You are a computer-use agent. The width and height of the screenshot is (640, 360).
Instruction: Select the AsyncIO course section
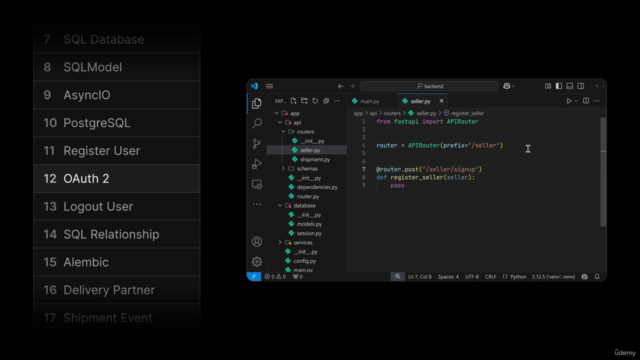[x=117, y=95]
